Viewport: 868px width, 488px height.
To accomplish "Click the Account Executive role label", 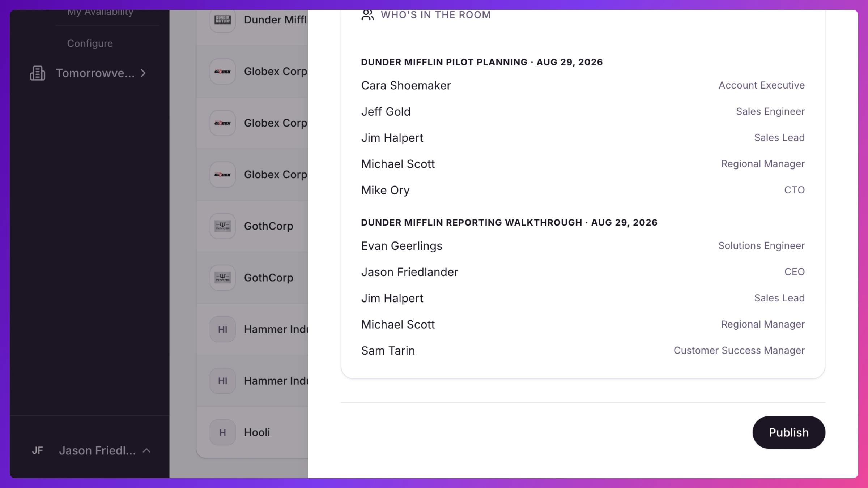I will [x=761, y=85].
